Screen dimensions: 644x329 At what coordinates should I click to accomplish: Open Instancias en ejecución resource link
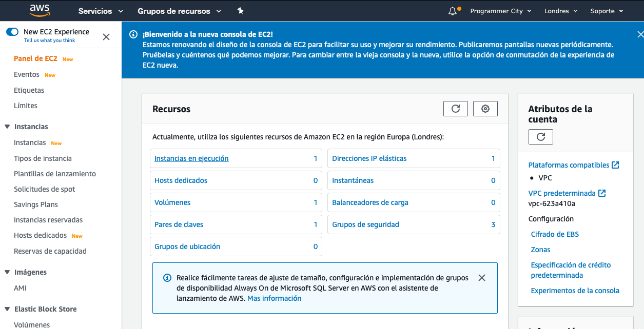(x=191, y=158)
